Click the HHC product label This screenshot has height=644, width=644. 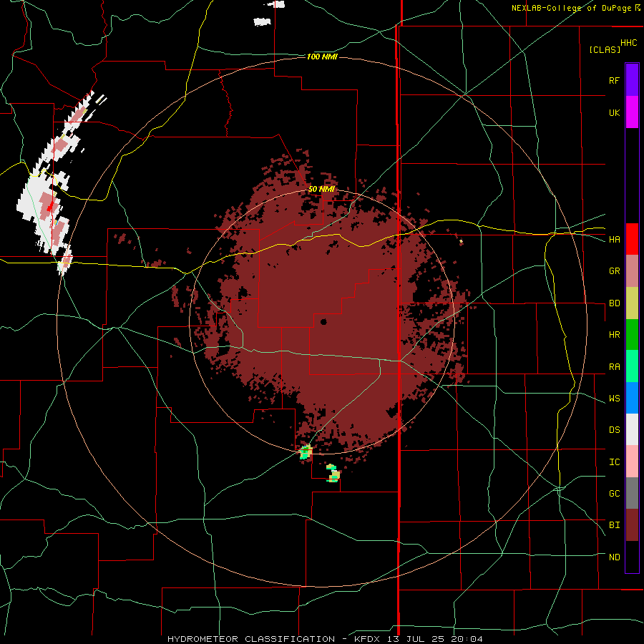pos(629,43)
